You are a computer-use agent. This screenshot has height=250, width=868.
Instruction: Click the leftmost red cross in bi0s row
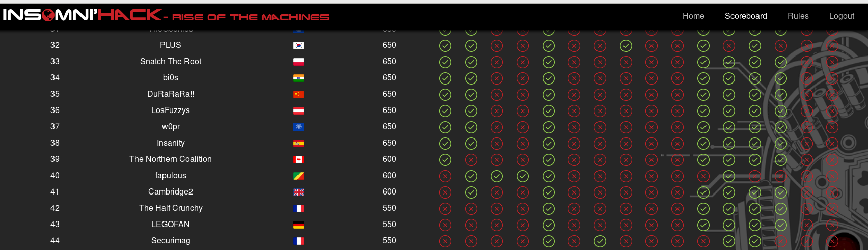tap(497, 78)
